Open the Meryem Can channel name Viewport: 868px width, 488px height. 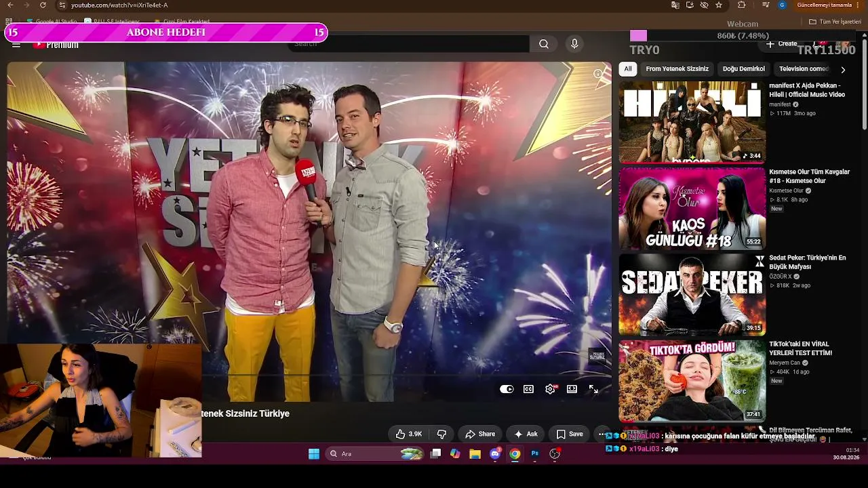[x=785, y=363]
